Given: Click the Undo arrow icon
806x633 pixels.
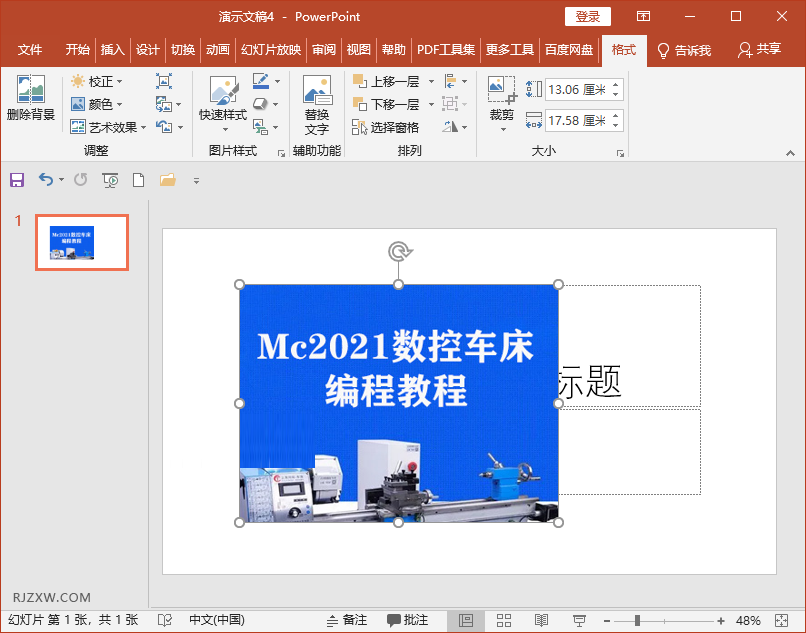Looking at the screenshot, I should click(46, 179).
